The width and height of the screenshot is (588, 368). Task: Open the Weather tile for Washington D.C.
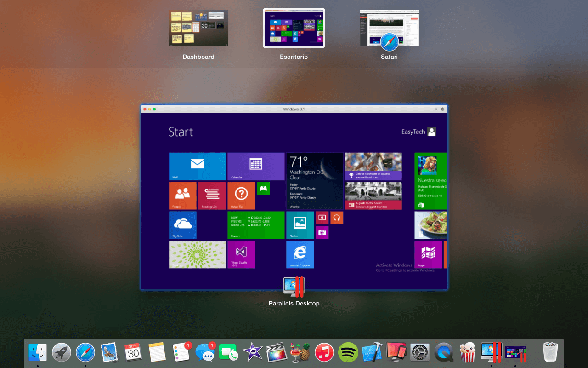(x=314, y=181)
